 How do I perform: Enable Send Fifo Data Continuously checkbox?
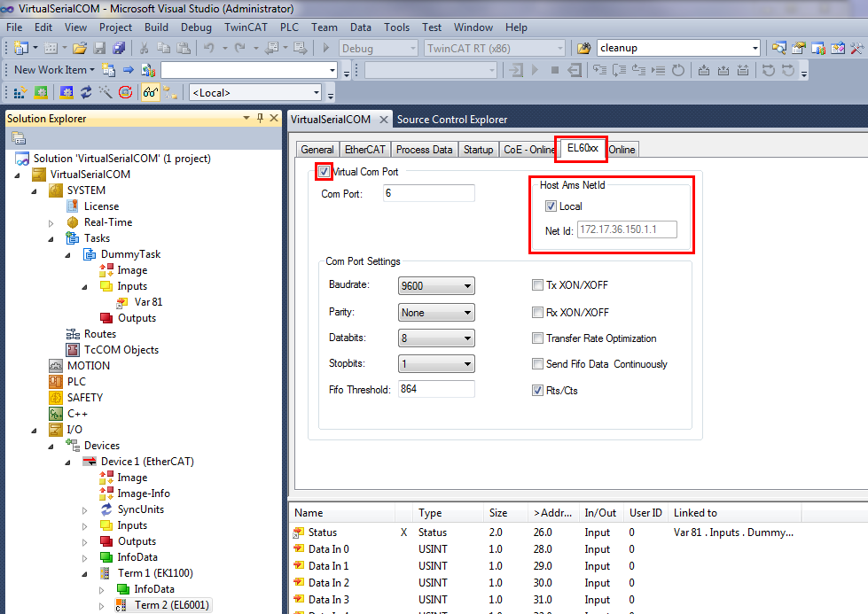[x=537, y=364]
